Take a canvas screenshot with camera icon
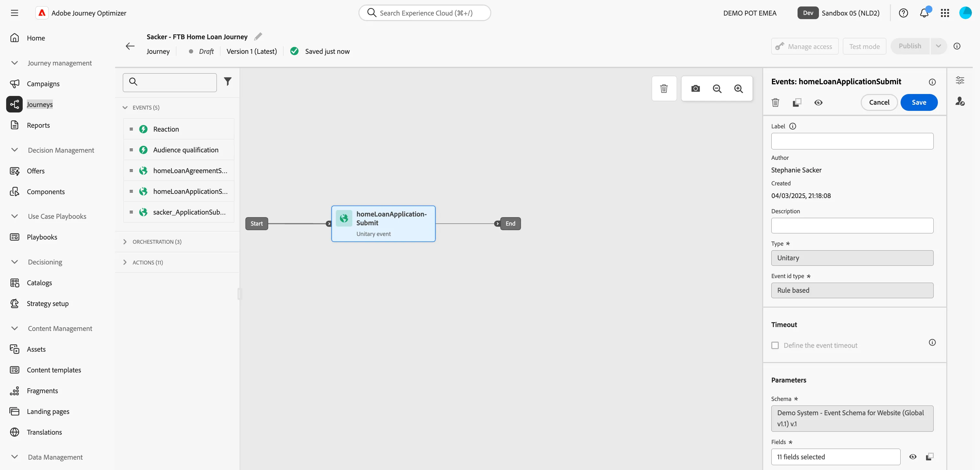This screenshot has width=980, height=470. [x=695, y=88]
